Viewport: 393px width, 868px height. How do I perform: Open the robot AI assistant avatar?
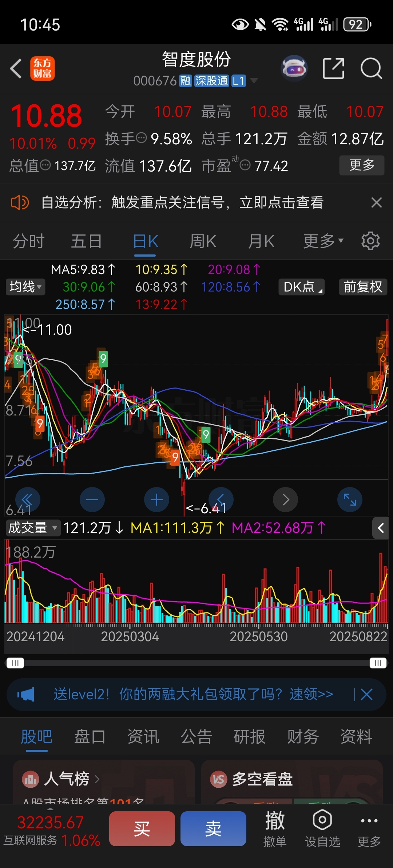click(x=294, y=68)
